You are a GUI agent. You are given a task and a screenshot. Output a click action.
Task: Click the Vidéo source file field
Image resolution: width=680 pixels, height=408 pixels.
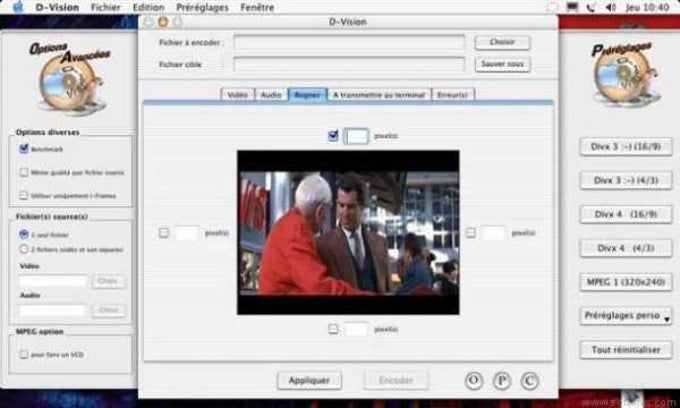pos(52,281)
